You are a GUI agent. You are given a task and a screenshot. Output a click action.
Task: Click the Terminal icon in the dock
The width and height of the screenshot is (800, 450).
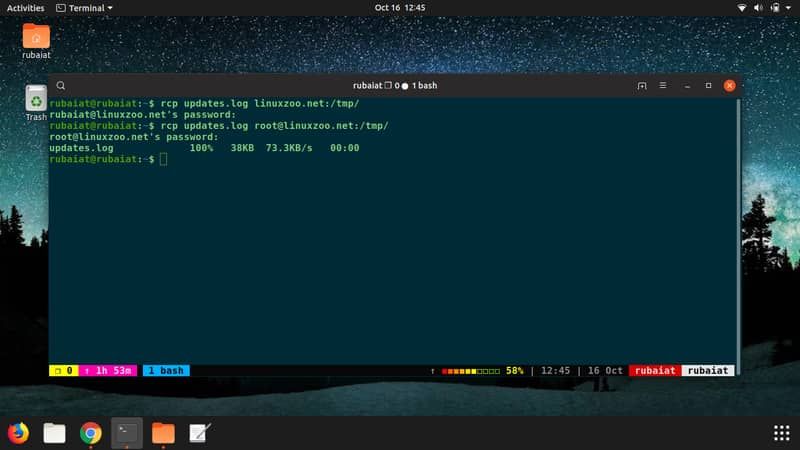(x=127, y=432)
